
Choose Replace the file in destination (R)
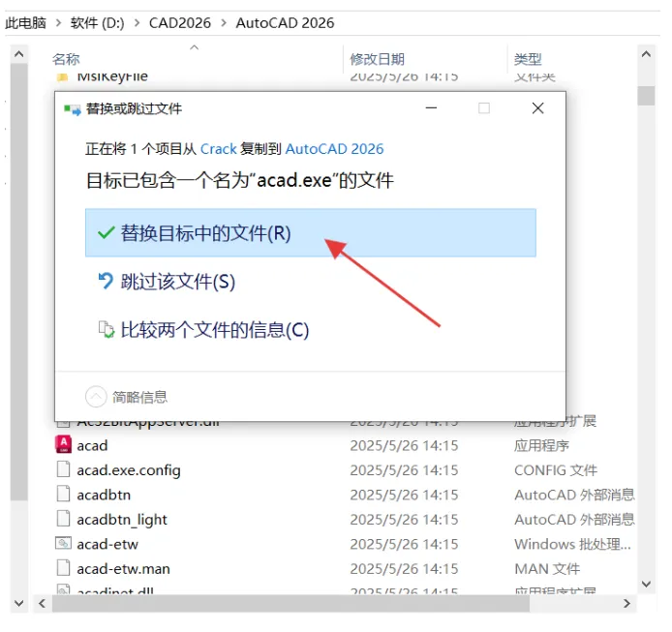tap(310, 232)
